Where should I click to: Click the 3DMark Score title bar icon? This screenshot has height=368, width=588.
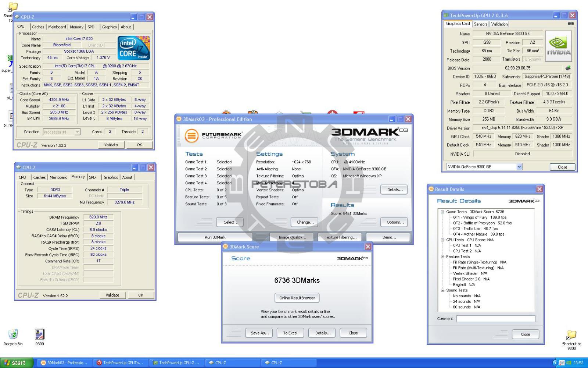pyautogui.click(x=226, y=247)
